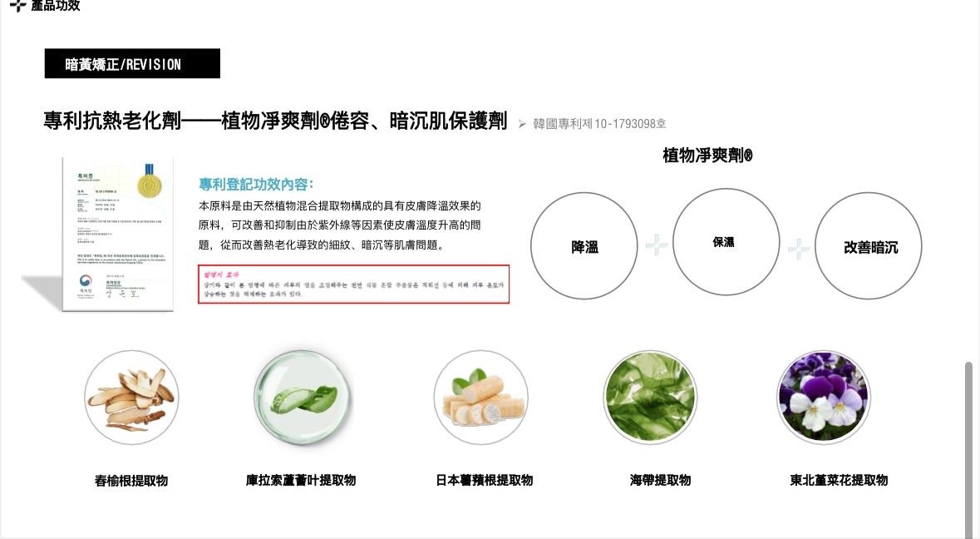This screenshot has width=980, height=539.
Task: Click the 庫拉索蘆薈叶提取物 label
Action: pos(301,480)
